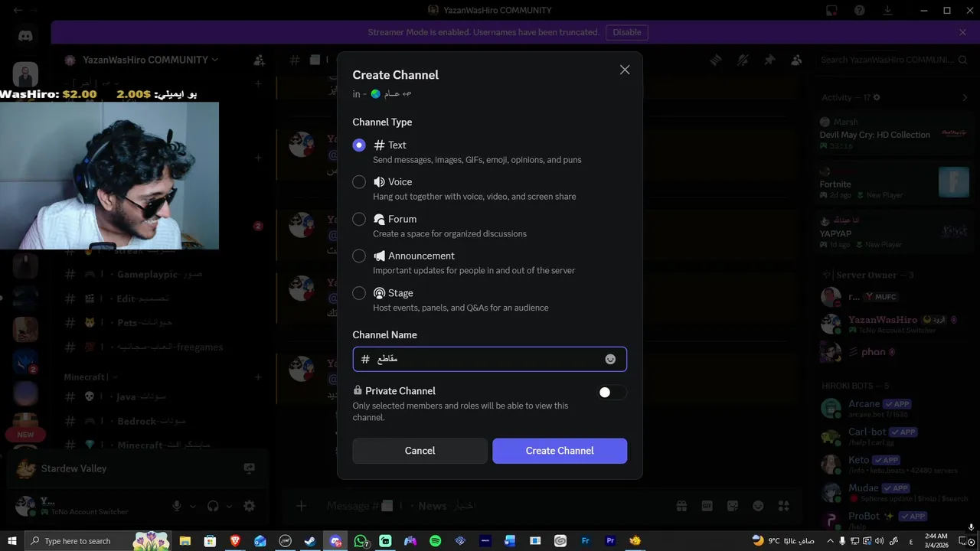This screenshot has width=980, height=551.
Task: Open the Arcane bot member entry
Action: (x=894, y=408)
